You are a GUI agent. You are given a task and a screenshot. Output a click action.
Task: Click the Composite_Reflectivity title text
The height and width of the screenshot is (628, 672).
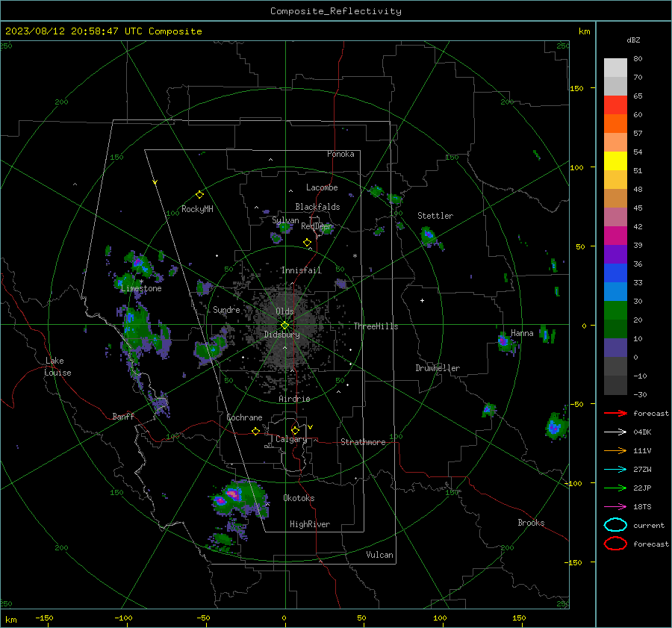coord(336,11)
